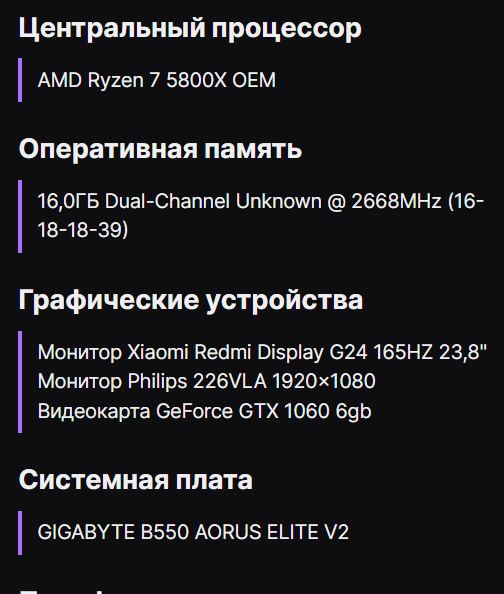This screenshot has height=594, width=504.
Task: Click the partially visible heading at the bottom
Action: [x=63, y=591]
